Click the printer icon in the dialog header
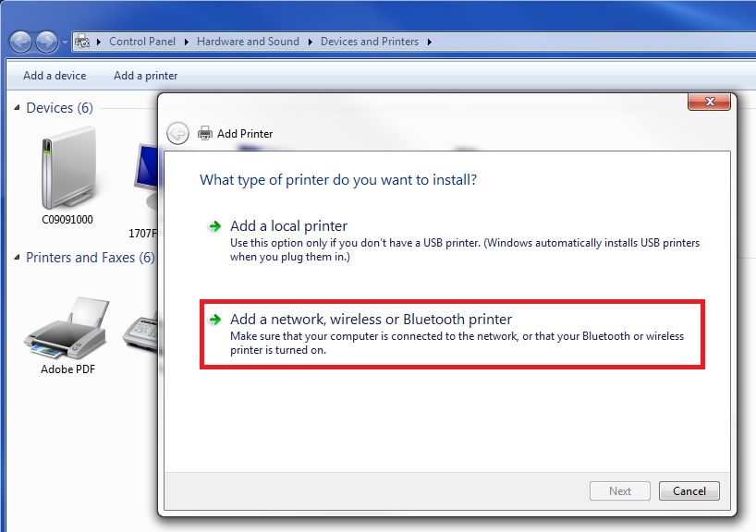Image resolution: width=756 pixels, height=532 pixels. tap(204, 132)
